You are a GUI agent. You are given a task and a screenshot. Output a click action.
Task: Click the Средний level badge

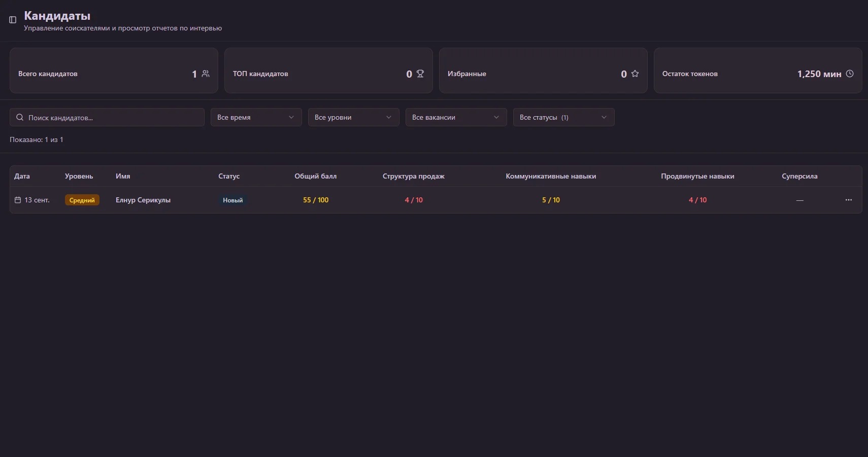point(82,200)
